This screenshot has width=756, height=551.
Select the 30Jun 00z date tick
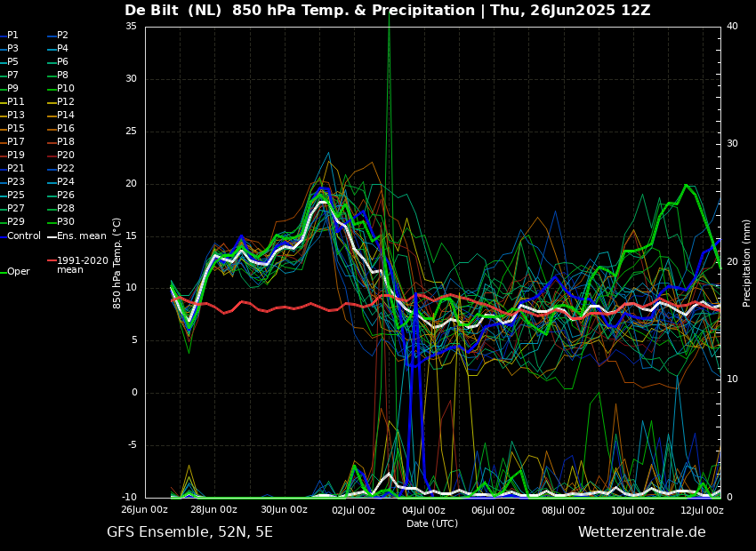point(284,510)
